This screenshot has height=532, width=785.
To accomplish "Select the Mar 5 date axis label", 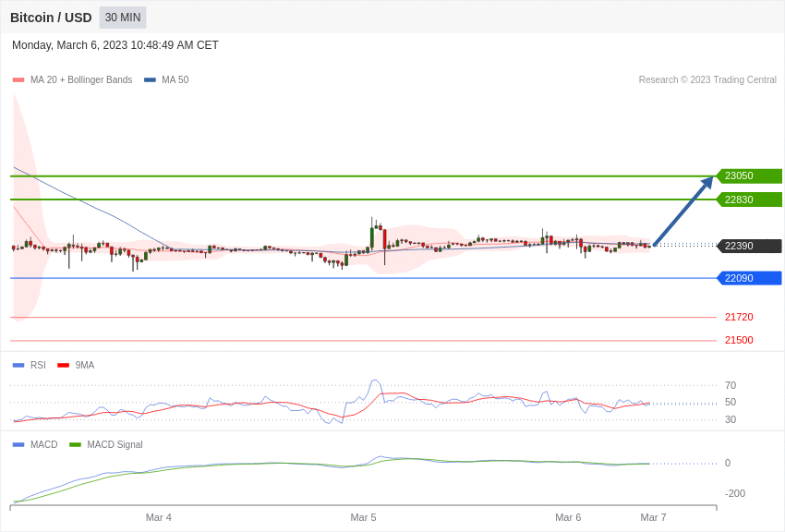I will (363, 517).
